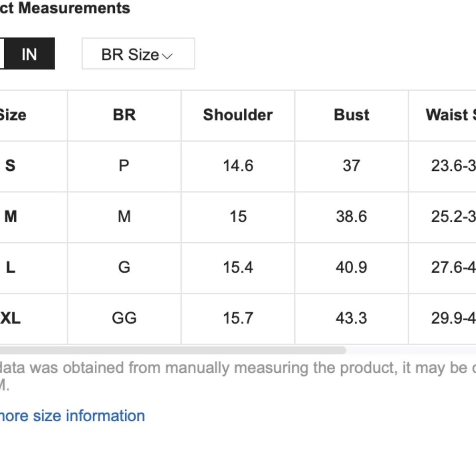Select the XL size row label

click(10, 318)
